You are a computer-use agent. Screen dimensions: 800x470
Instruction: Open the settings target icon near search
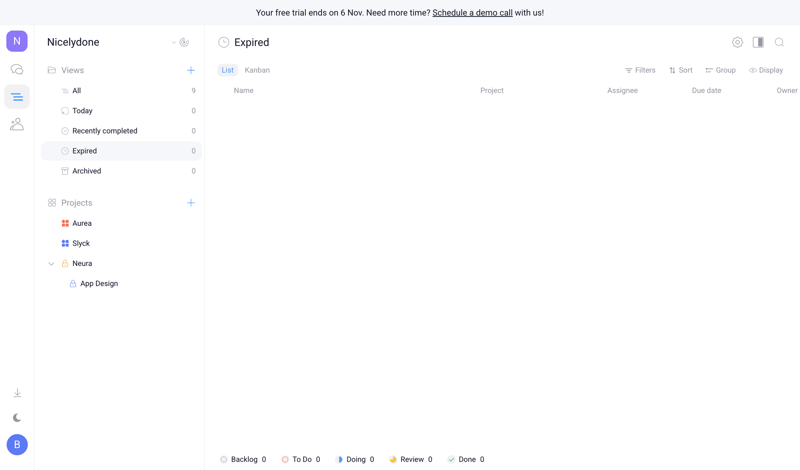(x=737, y=42)
